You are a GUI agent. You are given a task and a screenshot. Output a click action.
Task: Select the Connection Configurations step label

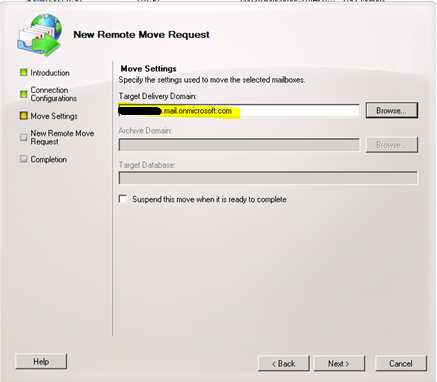coord(54,94)
